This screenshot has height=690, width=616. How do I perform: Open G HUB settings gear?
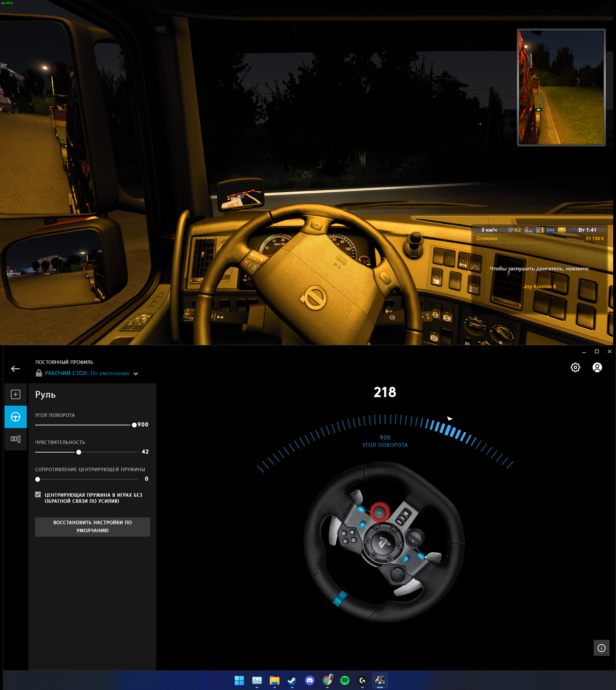point(575,367)
